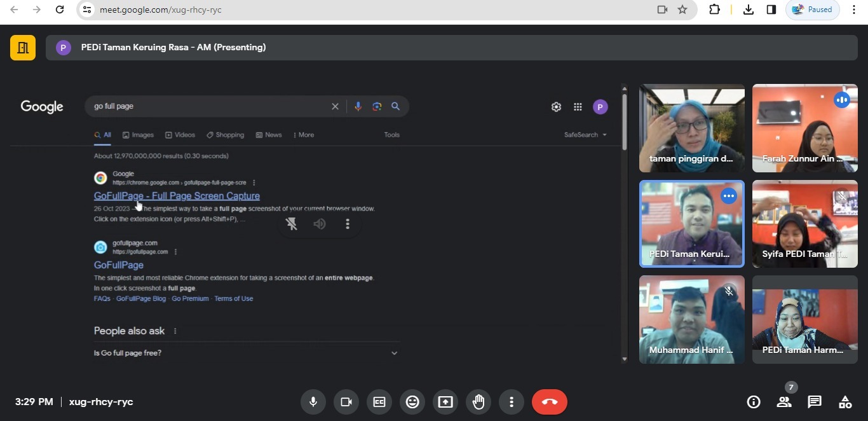Toggle the microphone on or off

(x=313, y=402)
